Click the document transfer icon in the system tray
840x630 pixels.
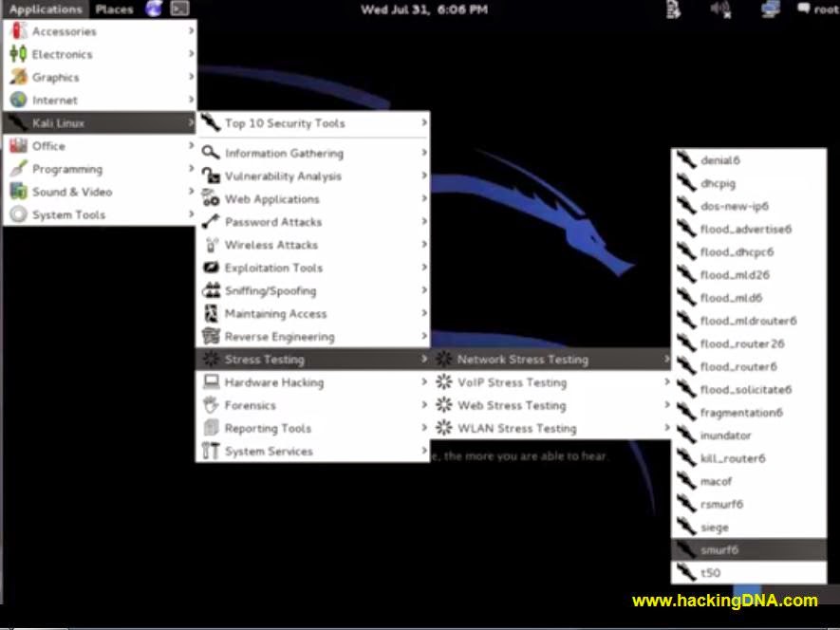(673, 9)
